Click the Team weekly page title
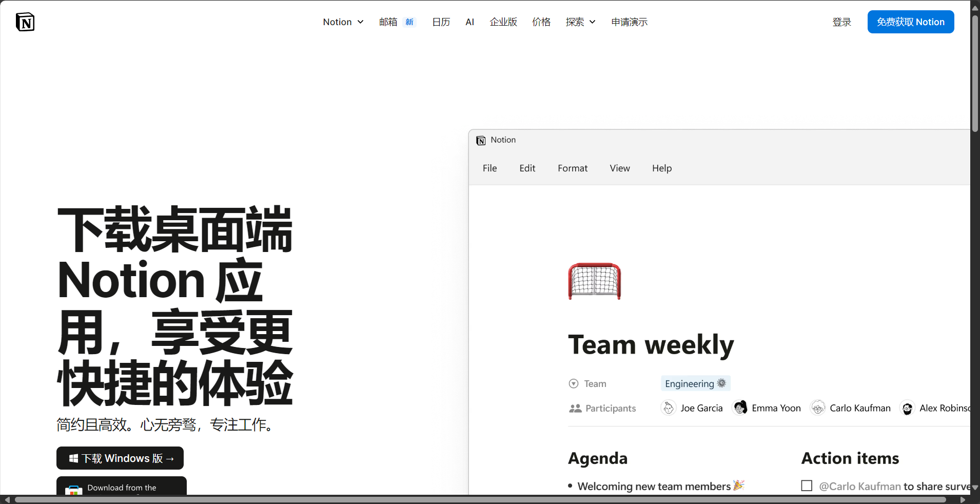The width and height of the screenshot is (980, 504). tap(651, 345)
